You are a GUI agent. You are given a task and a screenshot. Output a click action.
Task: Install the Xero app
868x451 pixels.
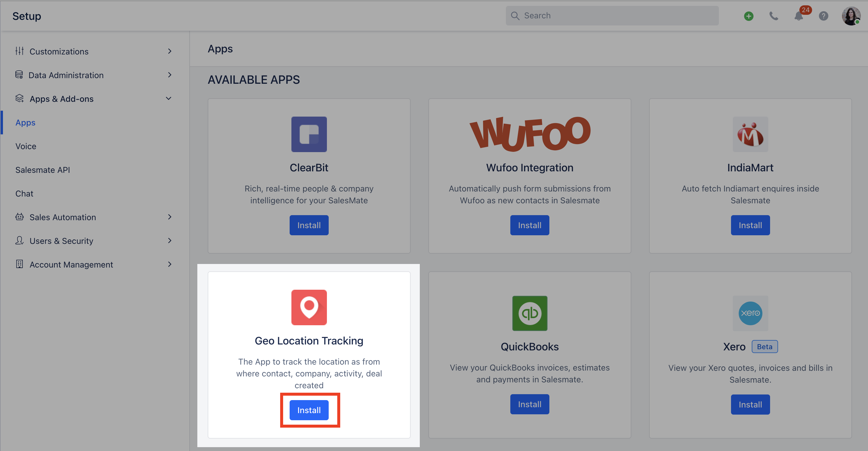pos(750,404)
